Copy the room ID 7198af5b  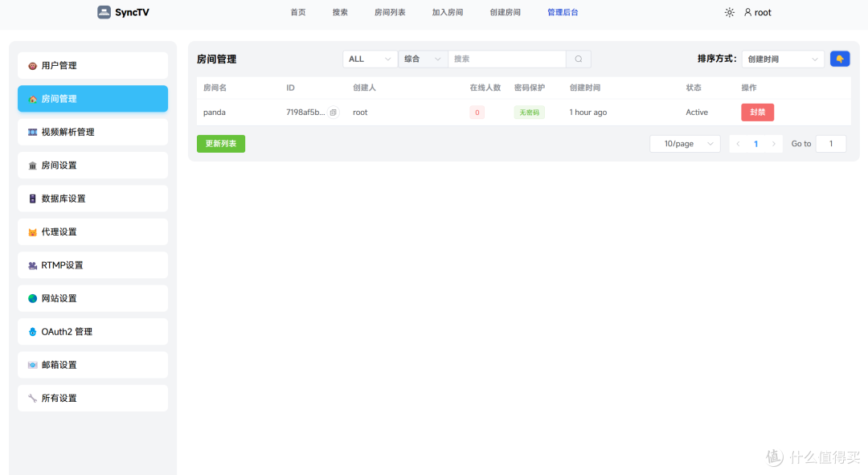pos(334,113)
